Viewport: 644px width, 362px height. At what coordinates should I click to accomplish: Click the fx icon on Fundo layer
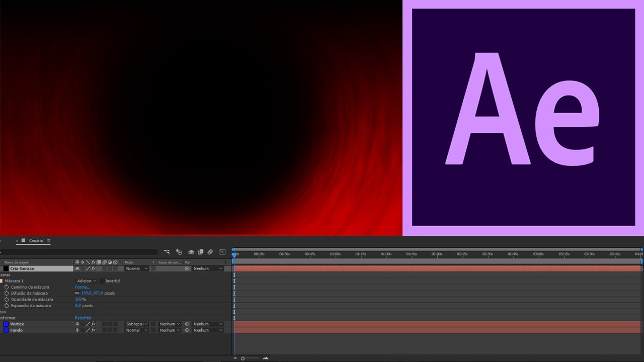[93, 330]
